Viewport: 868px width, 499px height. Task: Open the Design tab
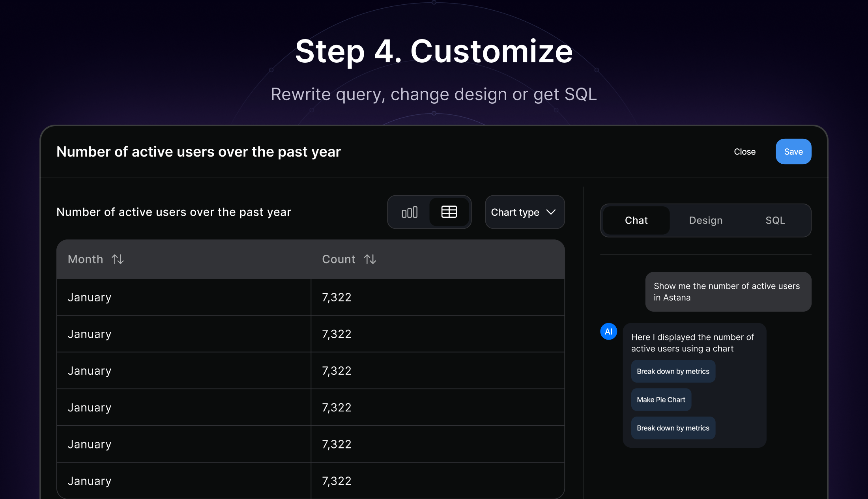click(705, 221)
